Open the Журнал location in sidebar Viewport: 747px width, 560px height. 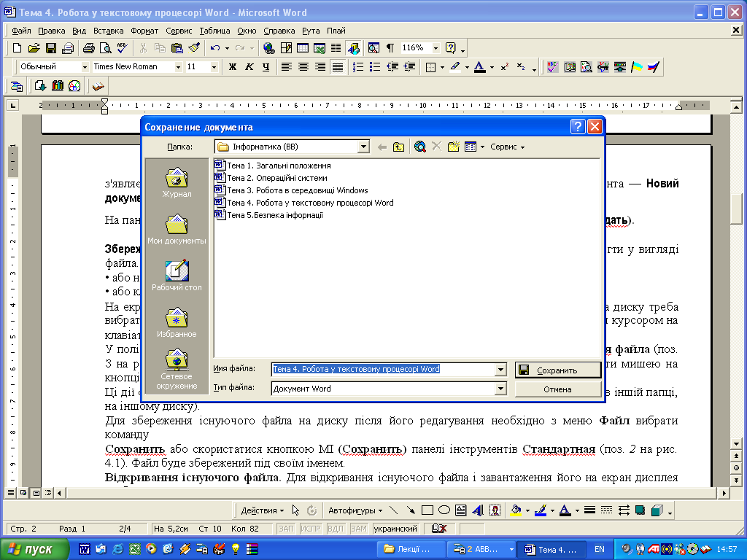pyautogui.click(x=177, y=182)
